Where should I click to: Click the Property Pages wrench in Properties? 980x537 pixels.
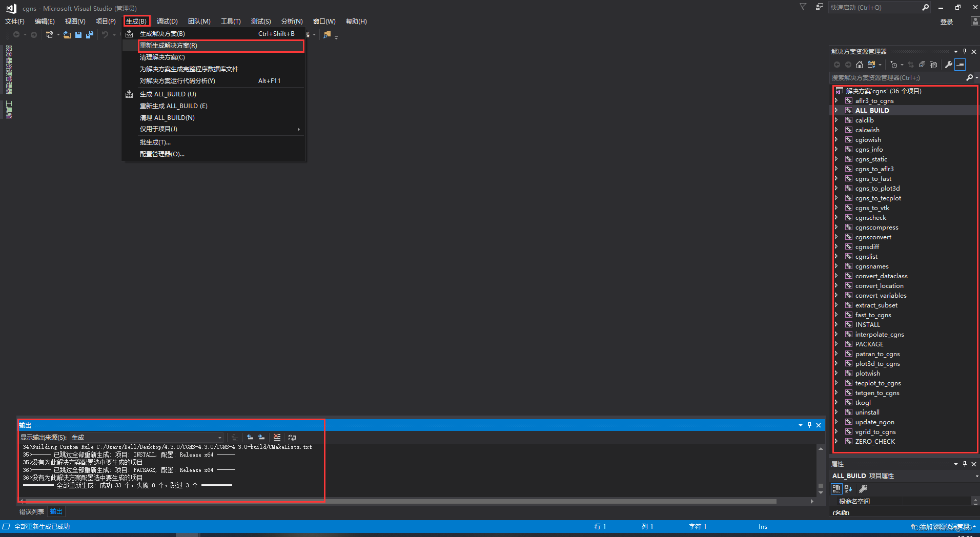pos(863,489)
